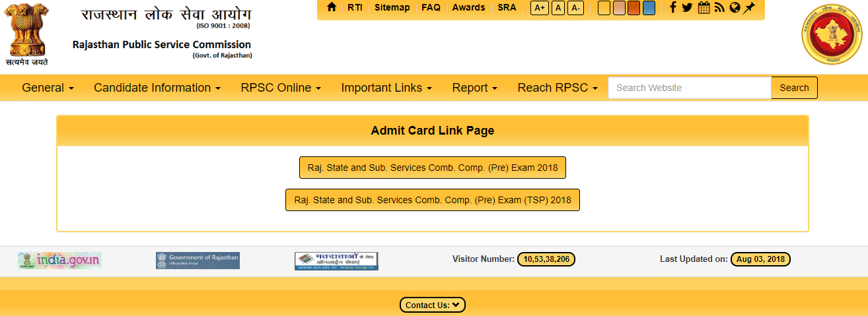The width and height of the screenshot is (868, 316).
Task: Click Rajasthan Public Service Commission title
Action: [162, 45]
